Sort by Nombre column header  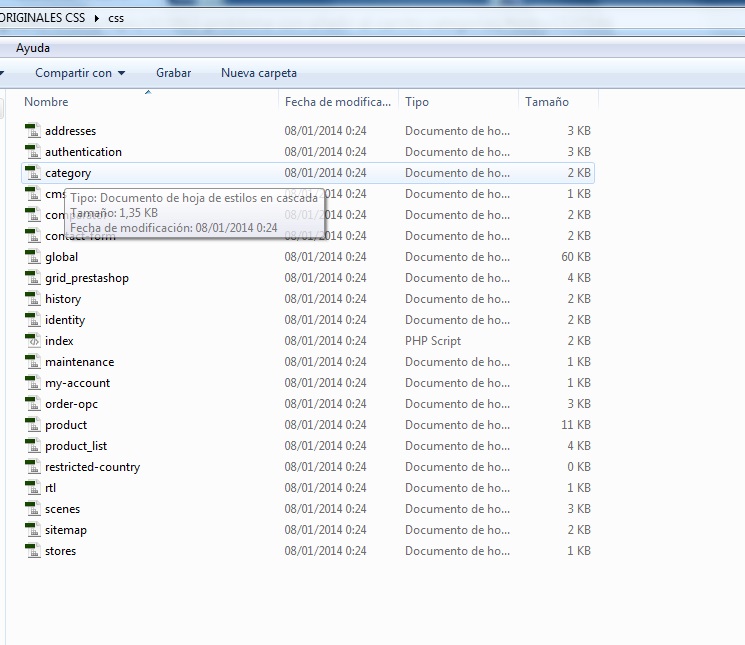(x=46, y=102)
